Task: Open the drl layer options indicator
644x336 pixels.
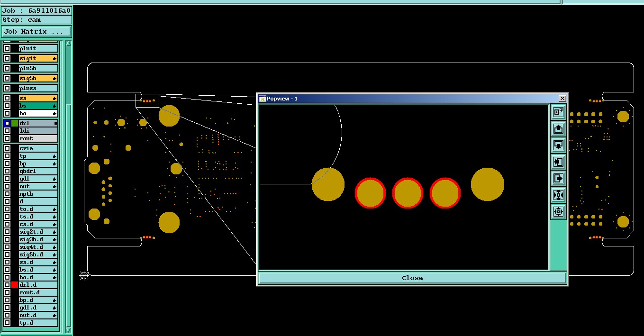Action: pos(55,123)
